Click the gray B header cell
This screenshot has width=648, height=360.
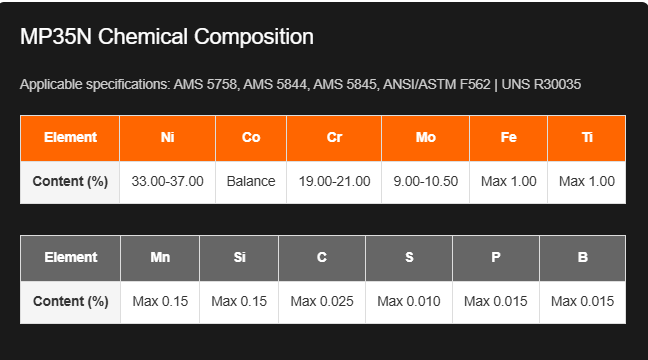pos(583,258)
